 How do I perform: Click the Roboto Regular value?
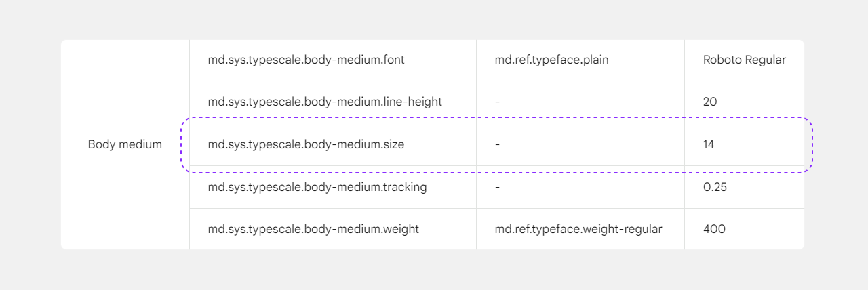tap(745, 60)
